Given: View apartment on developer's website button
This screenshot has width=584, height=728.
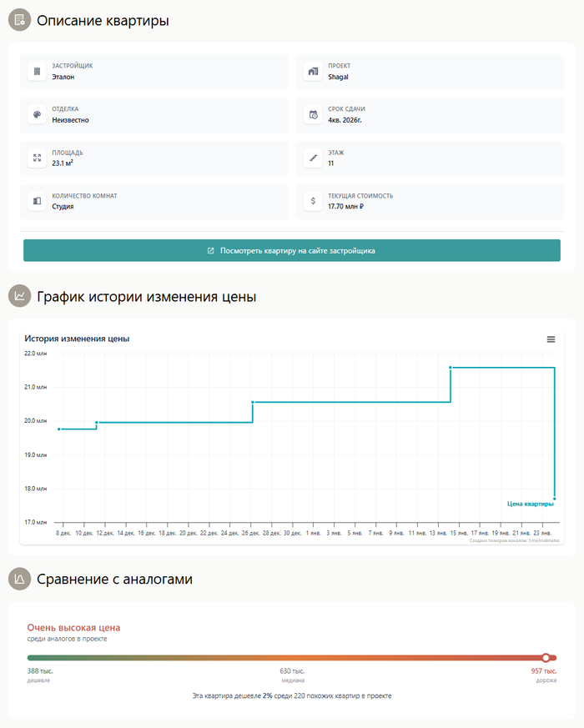Looking at the screenshot, I should [292, 250].
